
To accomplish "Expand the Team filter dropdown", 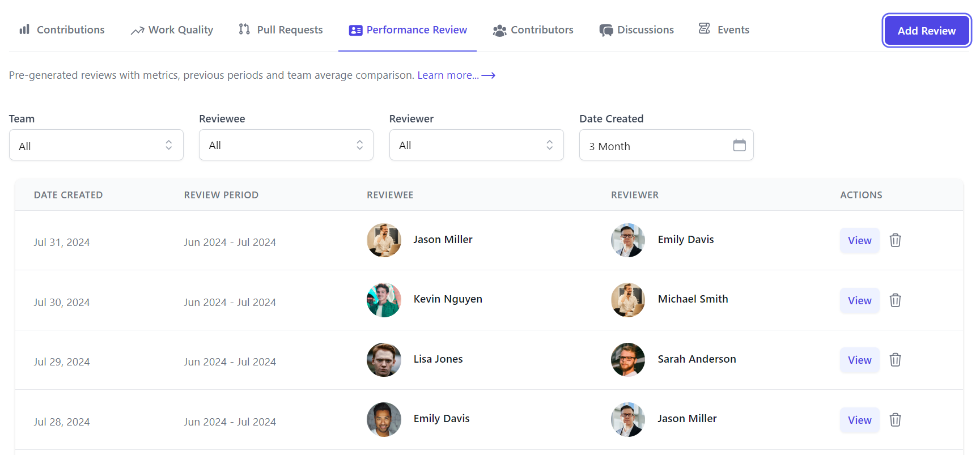I will [x=96, y=145].
